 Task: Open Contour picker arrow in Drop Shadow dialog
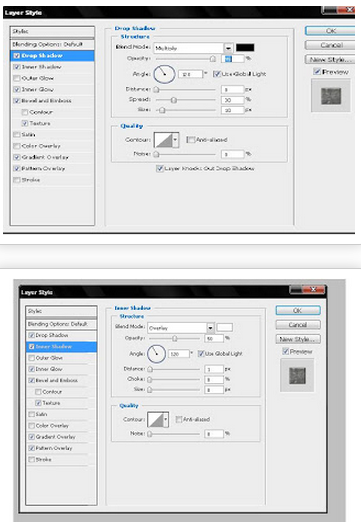click(x=175, y=140)
